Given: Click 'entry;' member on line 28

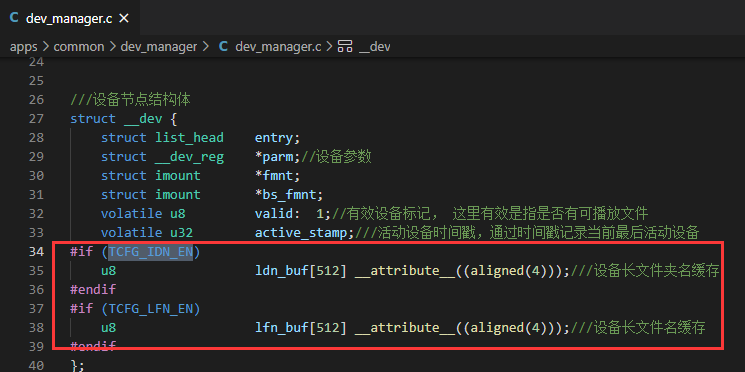Looking at the screenshot, I should click(278, 138).
